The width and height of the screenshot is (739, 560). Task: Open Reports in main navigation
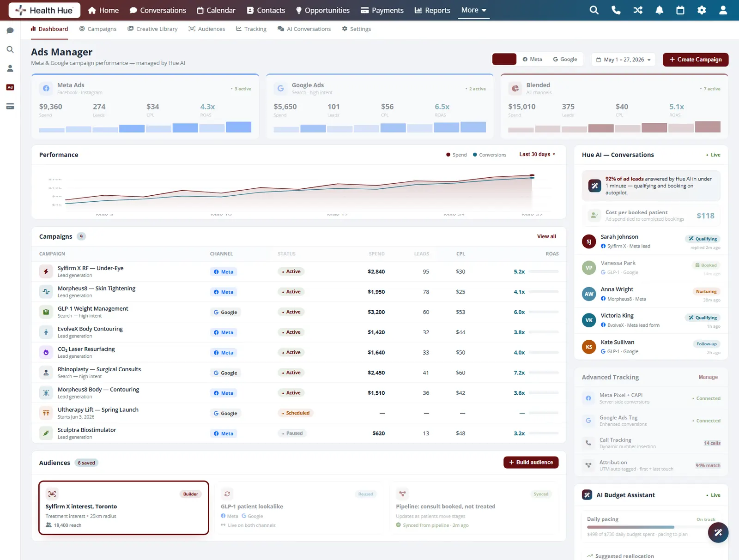point(432,10)
